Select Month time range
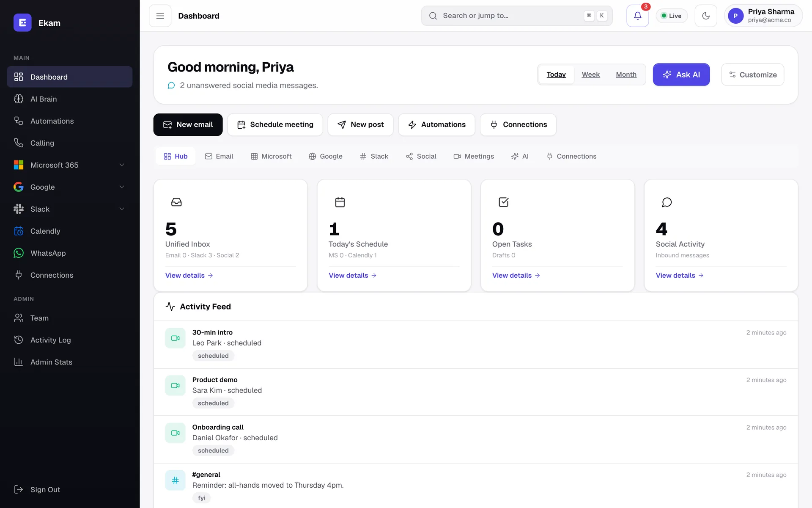This screenshot has height=508, width=812. coord(626,75)
